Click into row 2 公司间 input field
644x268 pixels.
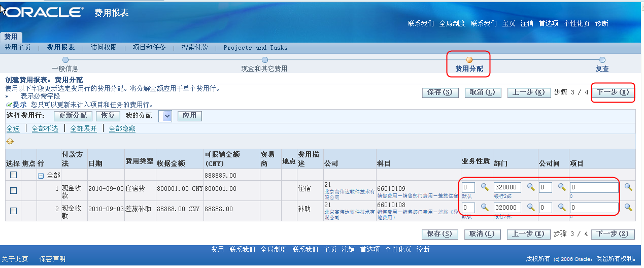click(546, 208)
